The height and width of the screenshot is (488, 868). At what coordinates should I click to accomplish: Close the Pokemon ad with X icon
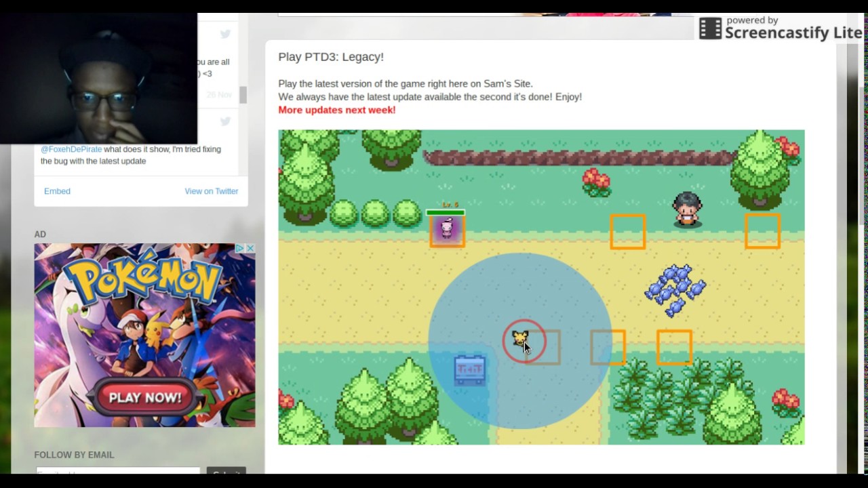tap(250, 249)
